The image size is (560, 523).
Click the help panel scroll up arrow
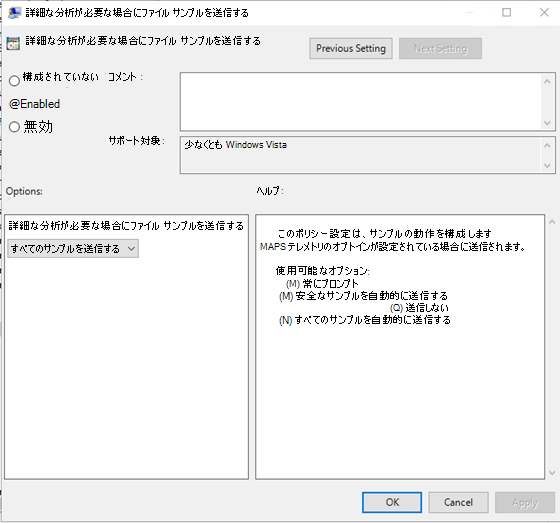(552, 222)
